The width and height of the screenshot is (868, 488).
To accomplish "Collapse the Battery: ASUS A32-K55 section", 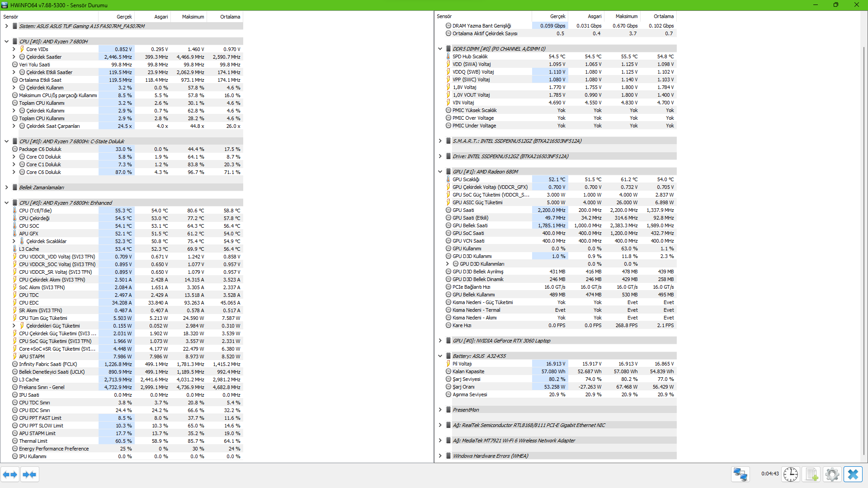I will point(440,356).
